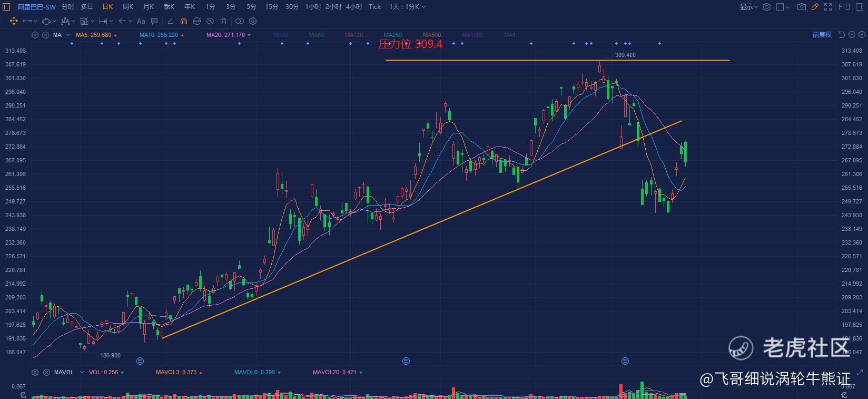Zoom in the chart with plus icon
868x399 pixels.
tap(861, 35)
